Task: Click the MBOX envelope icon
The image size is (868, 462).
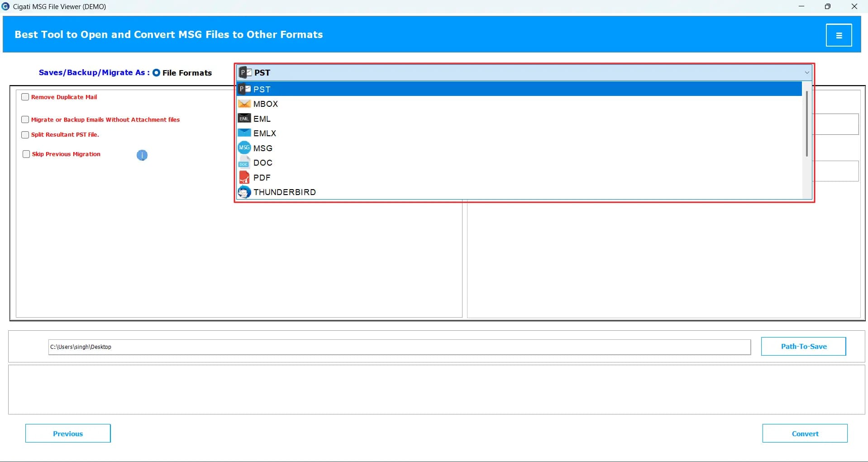Action: (244, 104)
